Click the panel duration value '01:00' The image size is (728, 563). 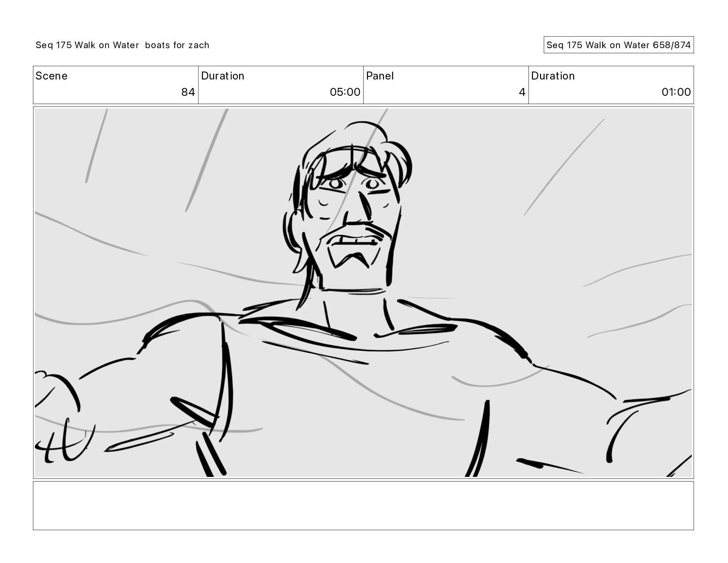coord(676,92)
